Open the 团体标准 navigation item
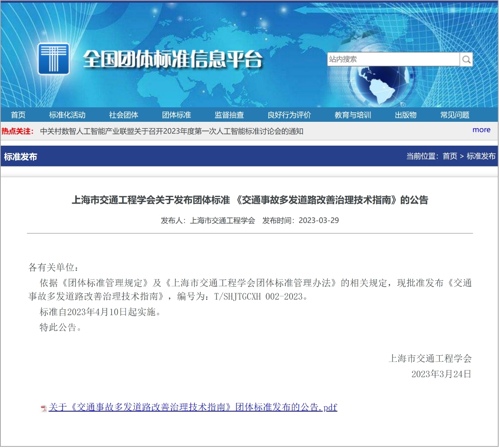Screen dimensions: 499x448 (176, 115)
